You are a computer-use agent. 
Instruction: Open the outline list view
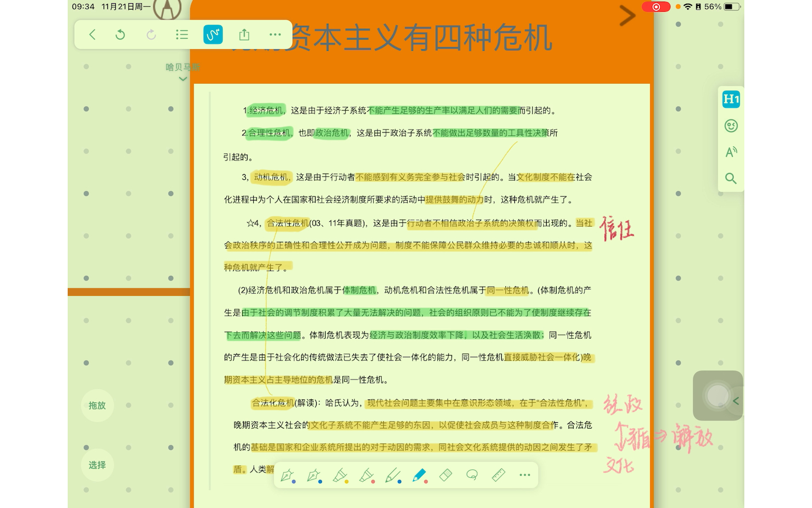[182, 35]
